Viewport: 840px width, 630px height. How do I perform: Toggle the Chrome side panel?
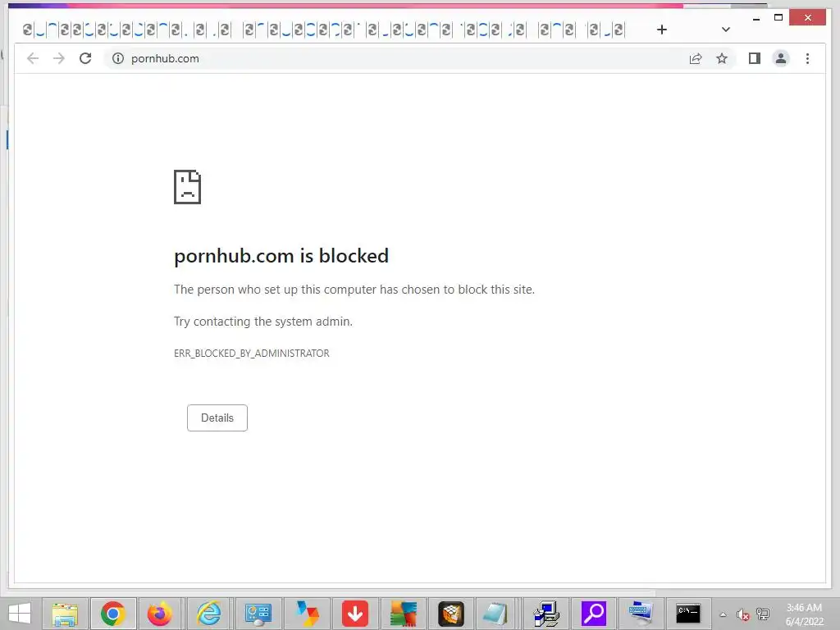(755, 58)
